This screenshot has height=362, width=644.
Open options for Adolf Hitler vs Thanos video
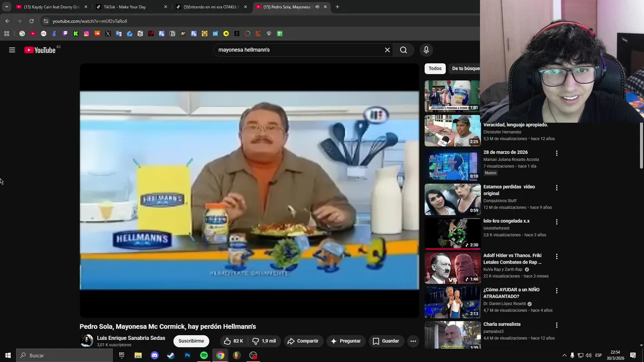click(x=556, y=256)
